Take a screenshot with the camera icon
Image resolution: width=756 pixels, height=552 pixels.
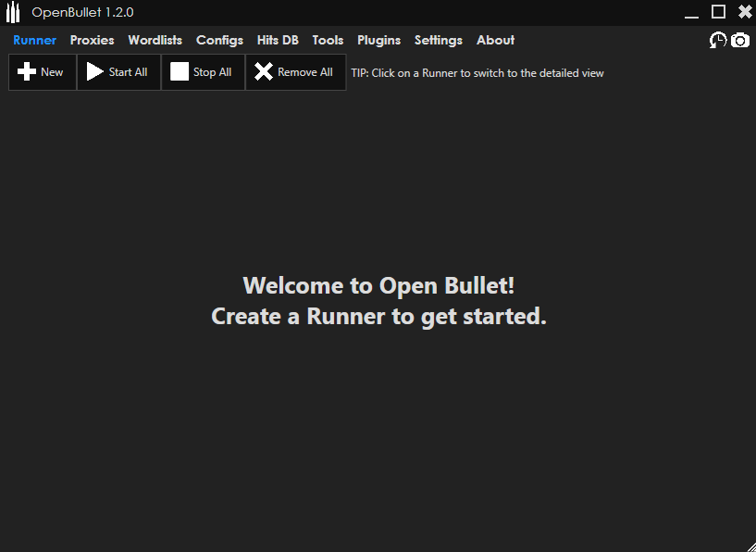pos(740,40)
